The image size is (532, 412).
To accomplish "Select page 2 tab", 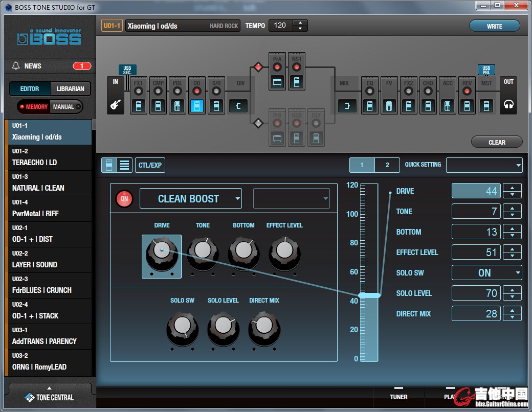I will 387,165.
